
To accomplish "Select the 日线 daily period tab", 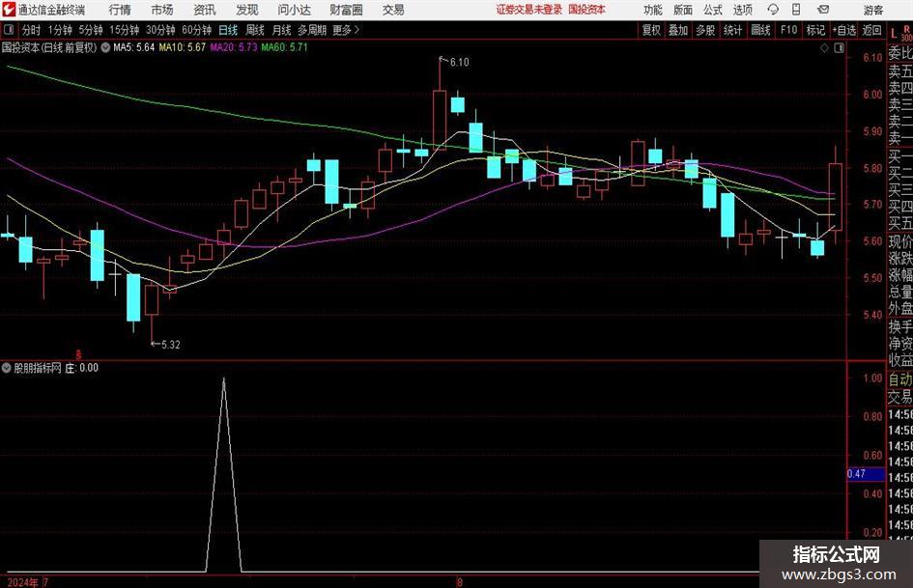I will [228, 30].
